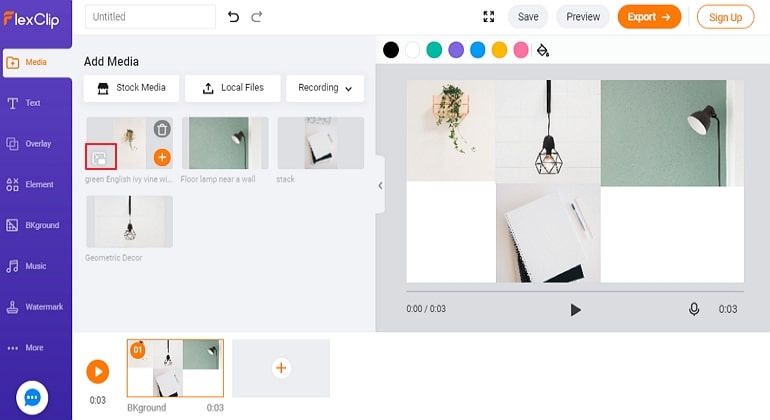Viewport: 770px width, 420px height.
Task: Open the Watermark tab
Action: pos(35,307)
